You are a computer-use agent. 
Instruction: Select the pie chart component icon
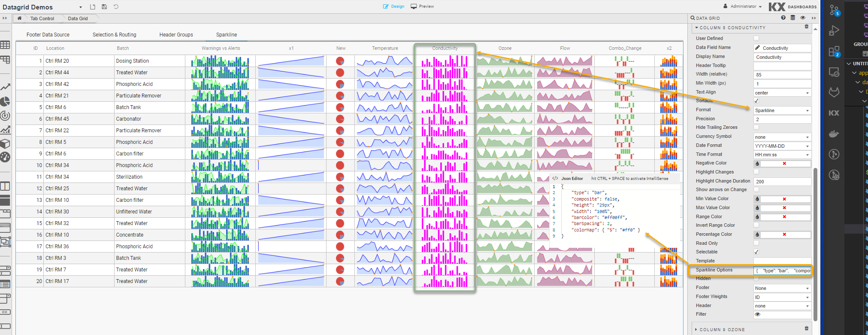point(5,102)
